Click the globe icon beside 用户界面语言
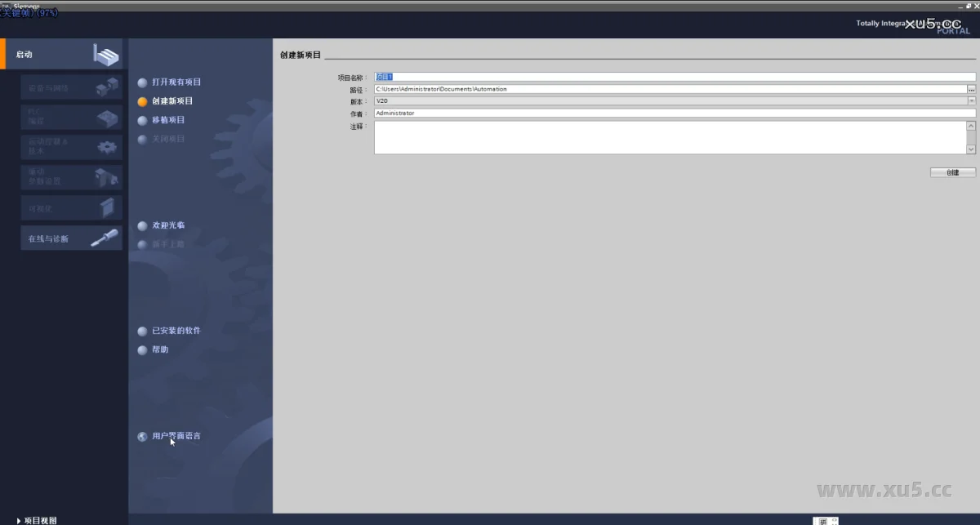The height and width of the screenshot is (525, 980). click(143, 437)
